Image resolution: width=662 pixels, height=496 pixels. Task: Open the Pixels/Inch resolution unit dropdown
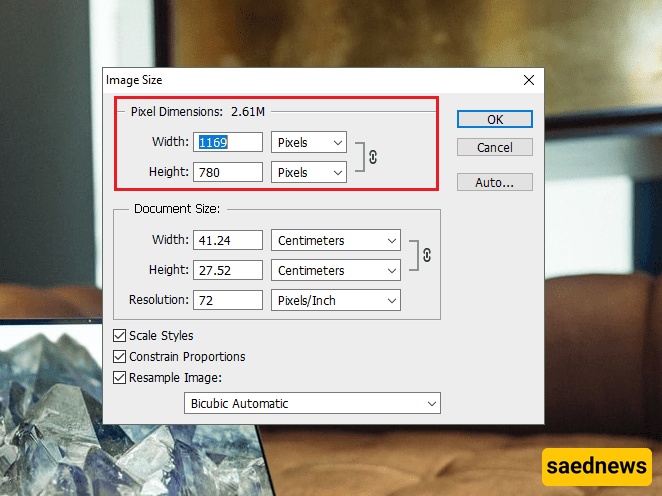point(336,301)
